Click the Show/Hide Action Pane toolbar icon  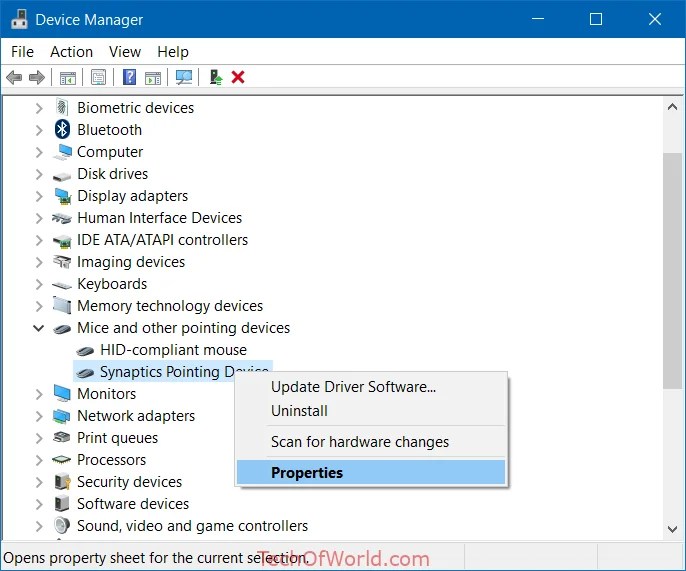(x=153, y=78)
